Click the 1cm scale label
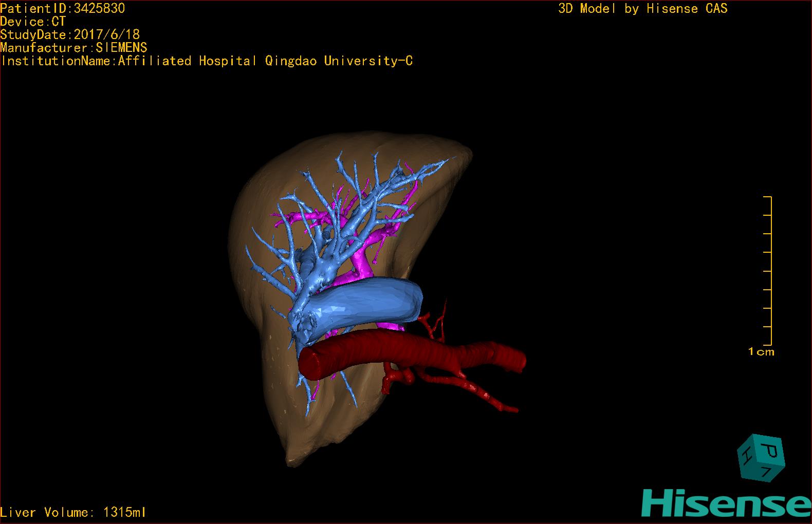Viewport: 812px width, 524px height. pyautogui.click(x=761, y=352)
